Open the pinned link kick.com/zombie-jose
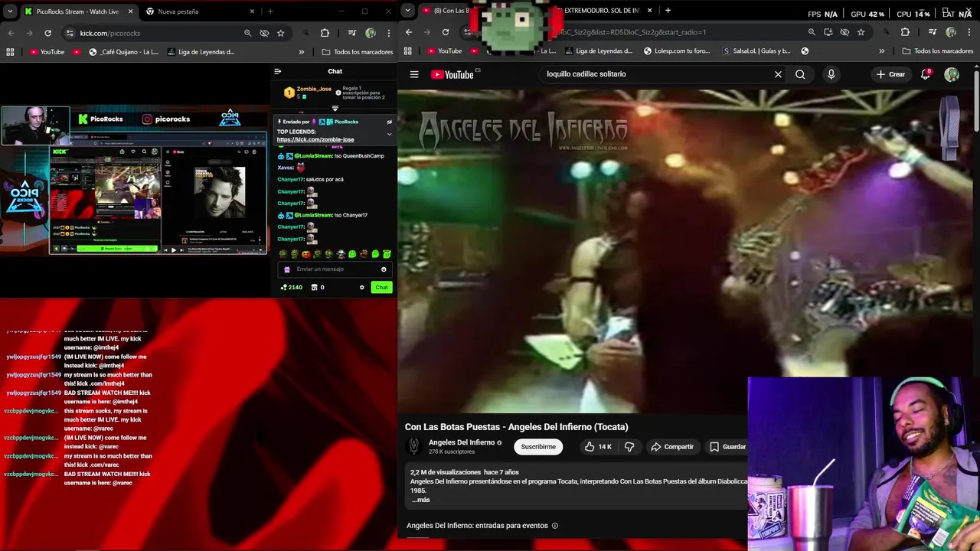Screen dimensions: 980x551 315,139
